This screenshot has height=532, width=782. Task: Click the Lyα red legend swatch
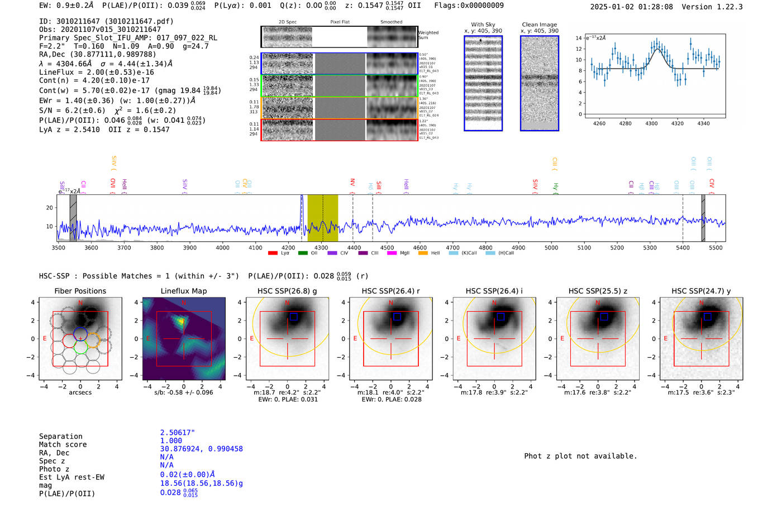coord(273,253)
